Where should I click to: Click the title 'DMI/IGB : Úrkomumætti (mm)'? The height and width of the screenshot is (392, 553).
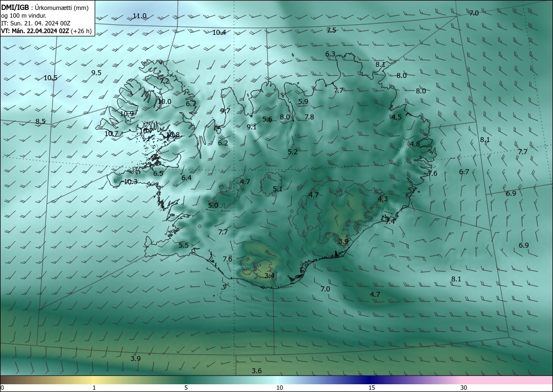[45, 8]
